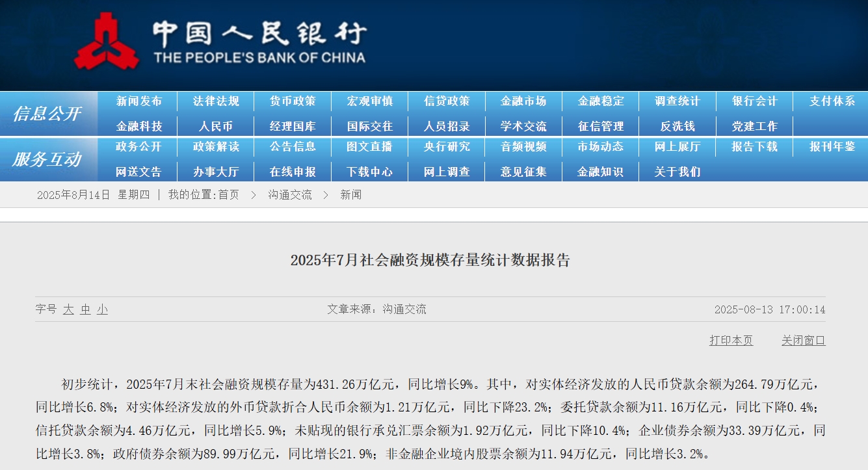Click 关闭窗口 to close window
The image size is (868, 470).
coord(803,341)
